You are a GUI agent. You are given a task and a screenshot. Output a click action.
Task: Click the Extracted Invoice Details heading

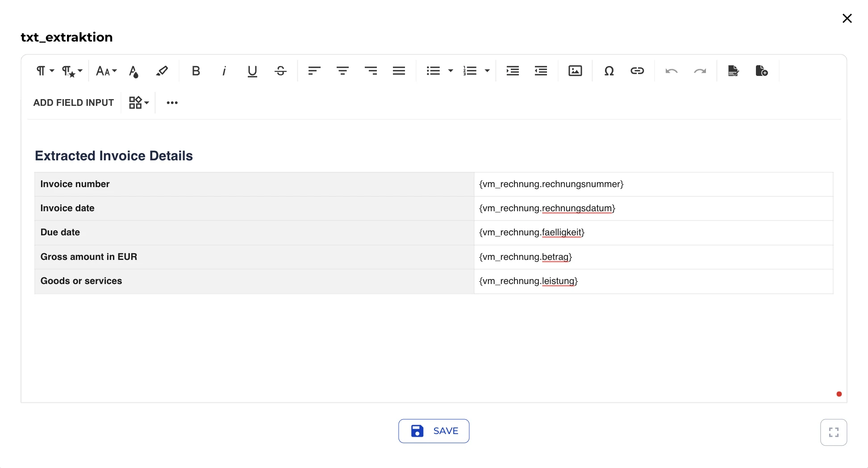coord(114,156)
